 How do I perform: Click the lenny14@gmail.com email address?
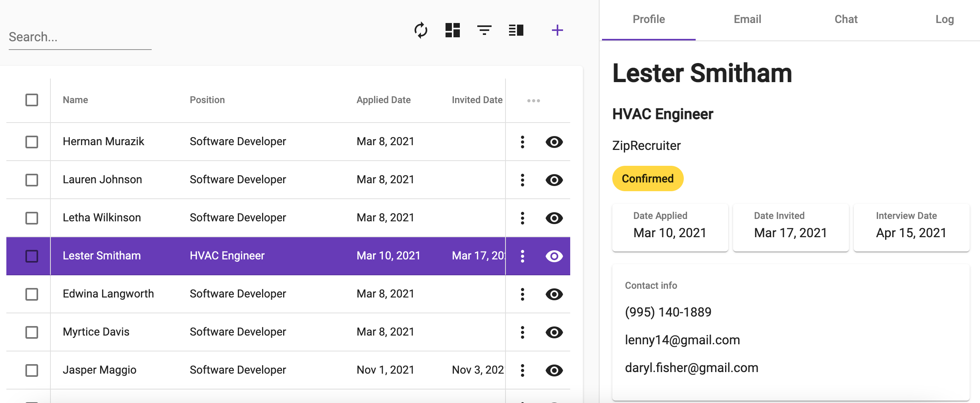point(682,340)
